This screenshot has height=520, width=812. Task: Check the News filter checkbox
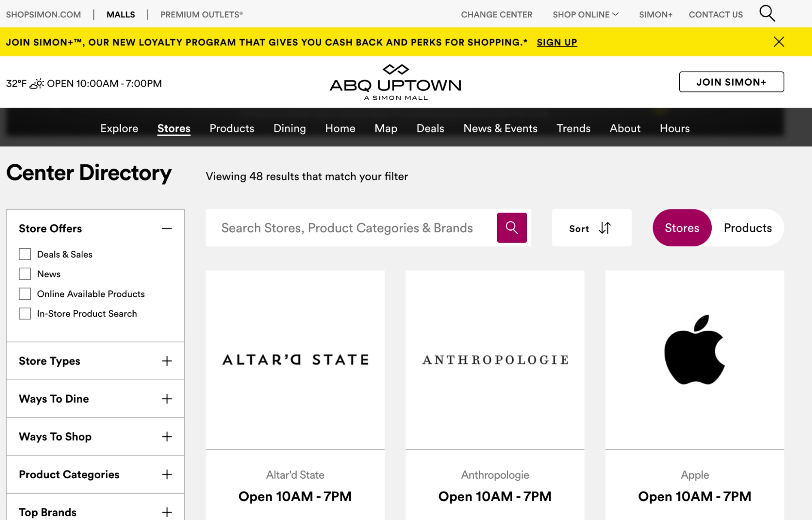(25, 273)
